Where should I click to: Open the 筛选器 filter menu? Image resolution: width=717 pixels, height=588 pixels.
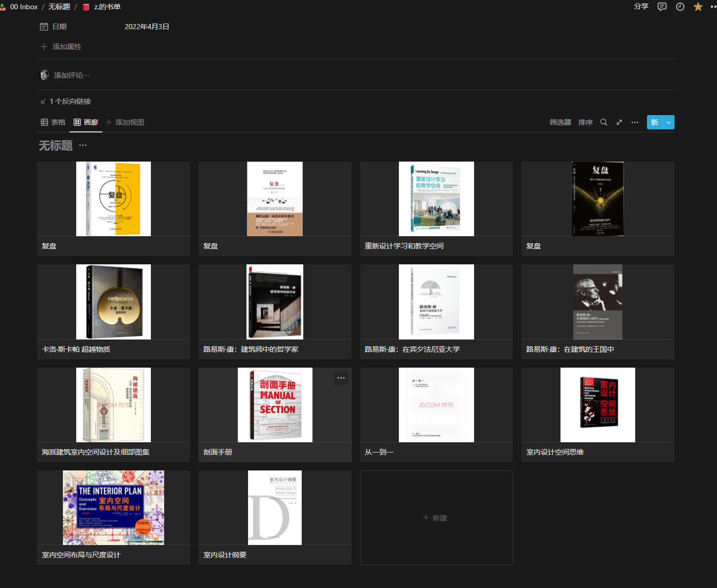coord(561,122)
